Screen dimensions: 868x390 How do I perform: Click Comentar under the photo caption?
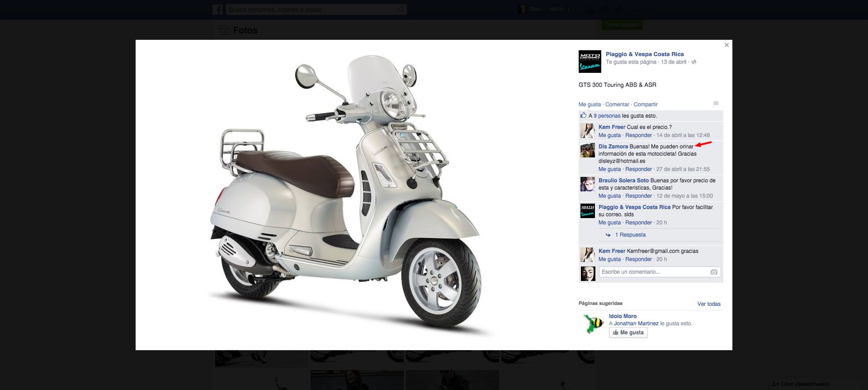click(x=617, y=105)
